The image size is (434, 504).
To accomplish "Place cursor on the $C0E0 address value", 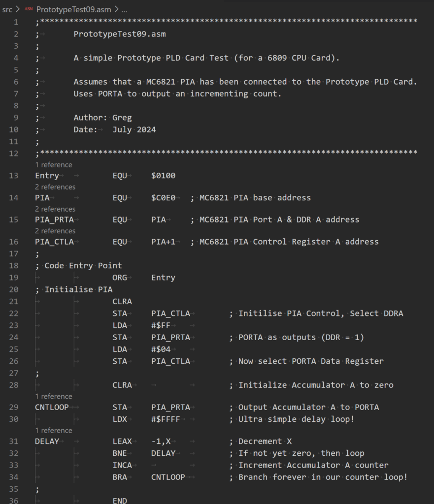I will point(164,198).
